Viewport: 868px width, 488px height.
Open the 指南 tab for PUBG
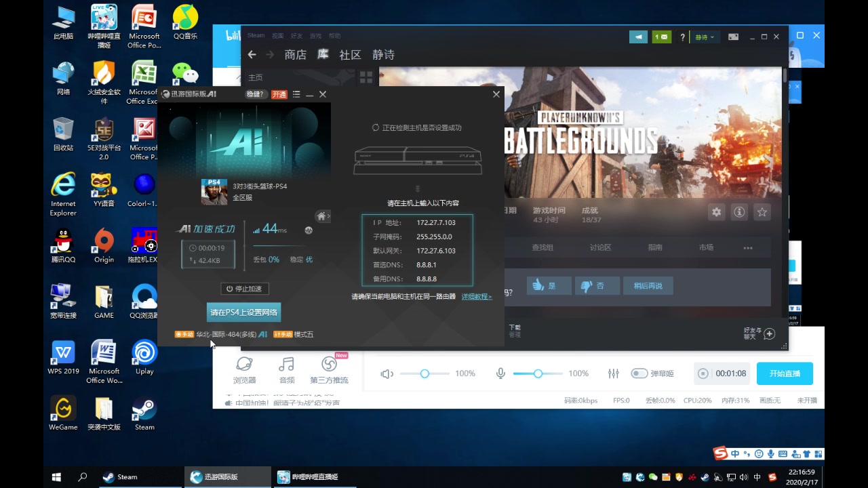point(655,247)
